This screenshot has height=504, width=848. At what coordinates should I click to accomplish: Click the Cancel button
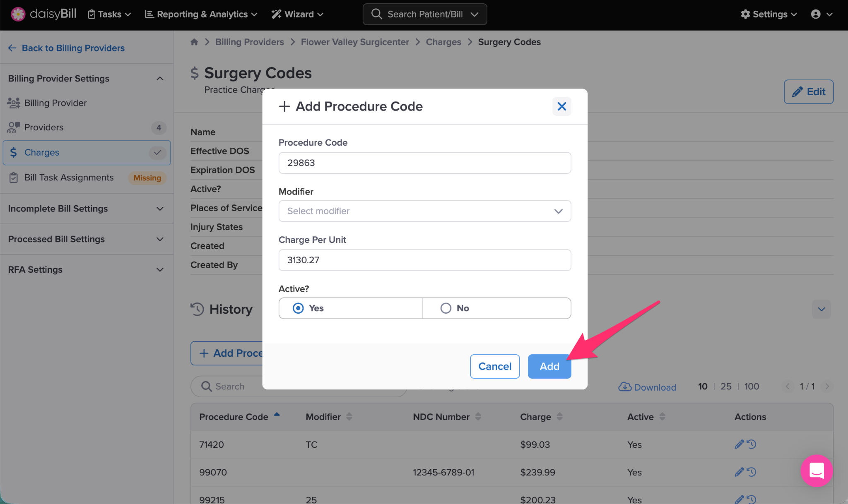(x=494, y=366)
